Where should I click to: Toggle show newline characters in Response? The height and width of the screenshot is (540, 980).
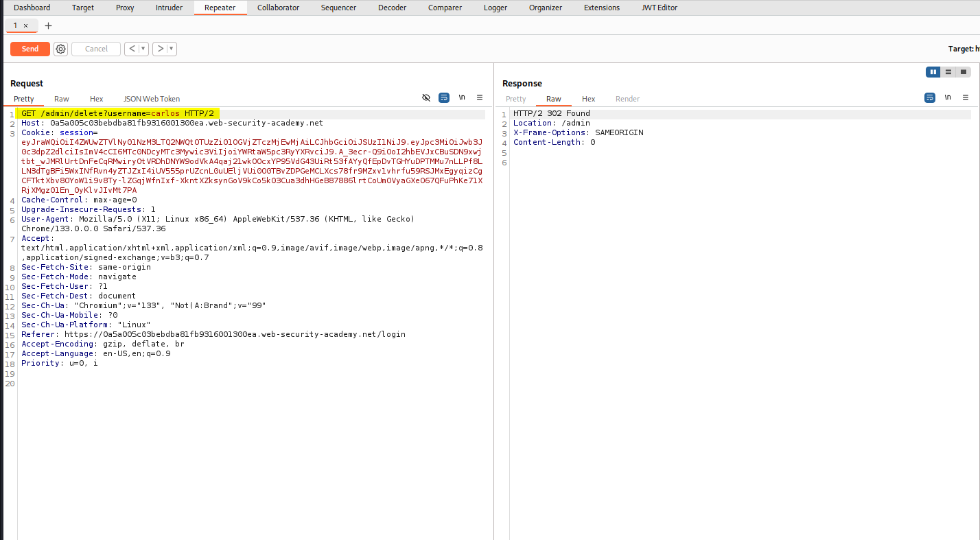coord(948,98)
